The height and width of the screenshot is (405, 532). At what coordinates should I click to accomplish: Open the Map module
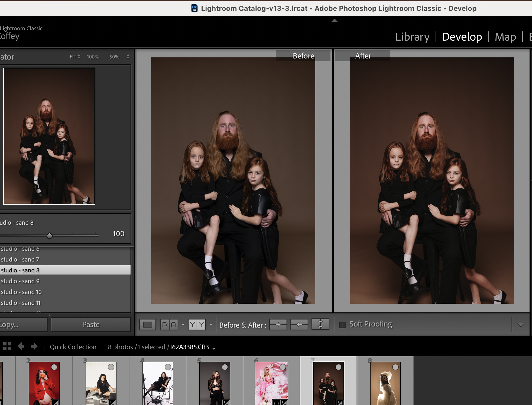505,37
